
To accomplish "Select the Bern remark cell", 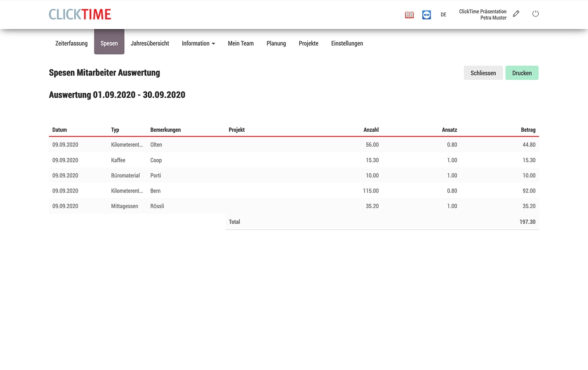I will point(156,191).
